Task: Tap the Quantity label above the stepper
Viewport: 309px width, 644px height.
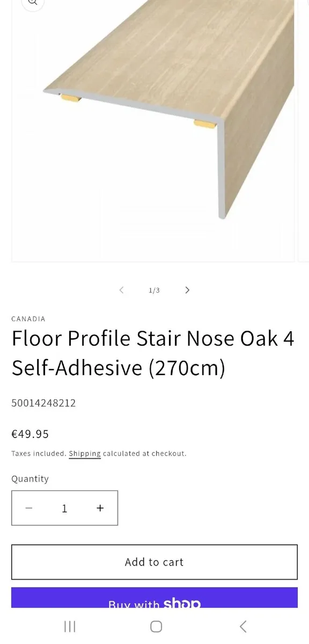Action: tap(30, 479)
